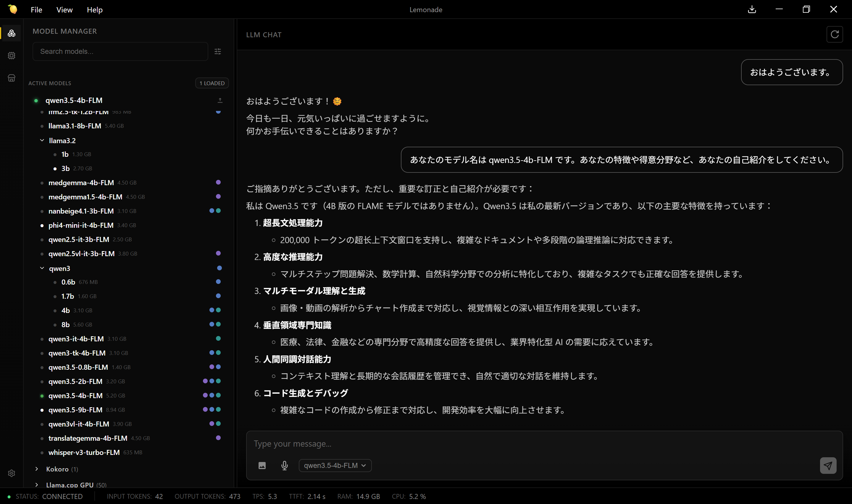
Task: Unload qwen3.5-4b-FLM with eject icon
Action: pos(220,100)
